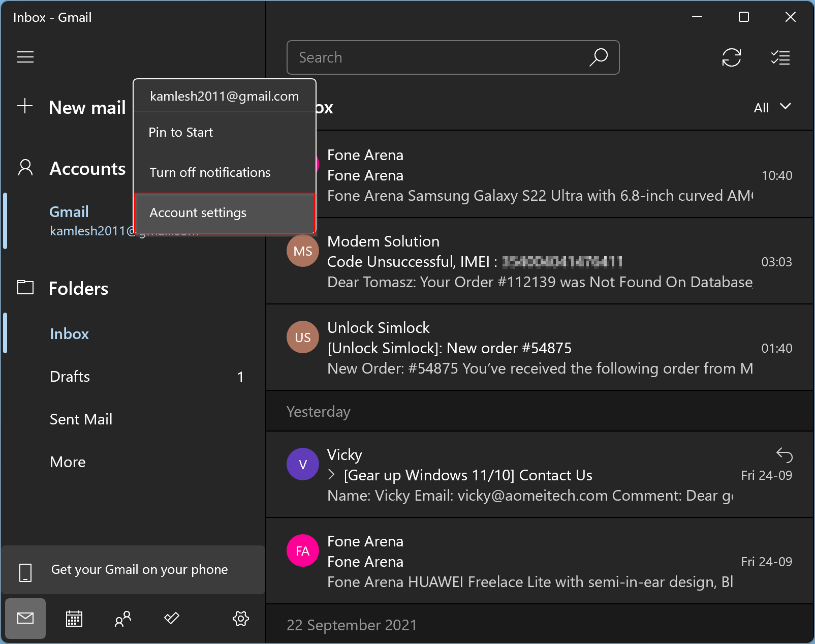Open Vicky's Contact Us email
The image size is (815, 644).
point(540,475)
